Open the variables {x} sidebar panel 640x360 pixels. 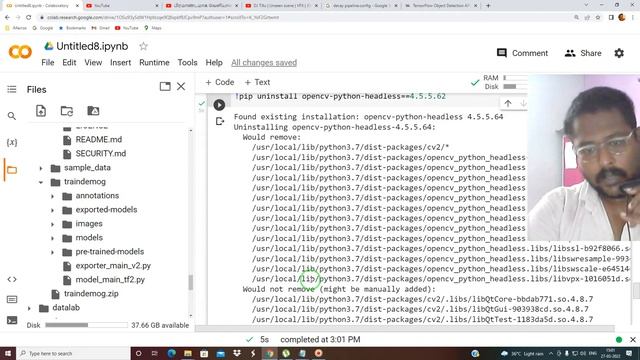pyautogui.click(x=12, y=142)
